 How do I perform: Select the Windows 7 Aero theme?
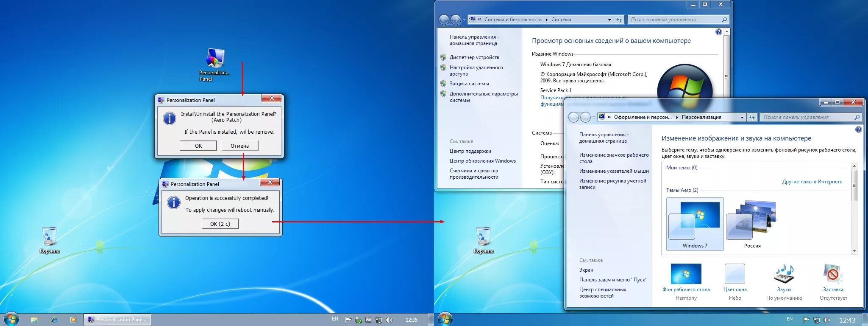[695, 224]
